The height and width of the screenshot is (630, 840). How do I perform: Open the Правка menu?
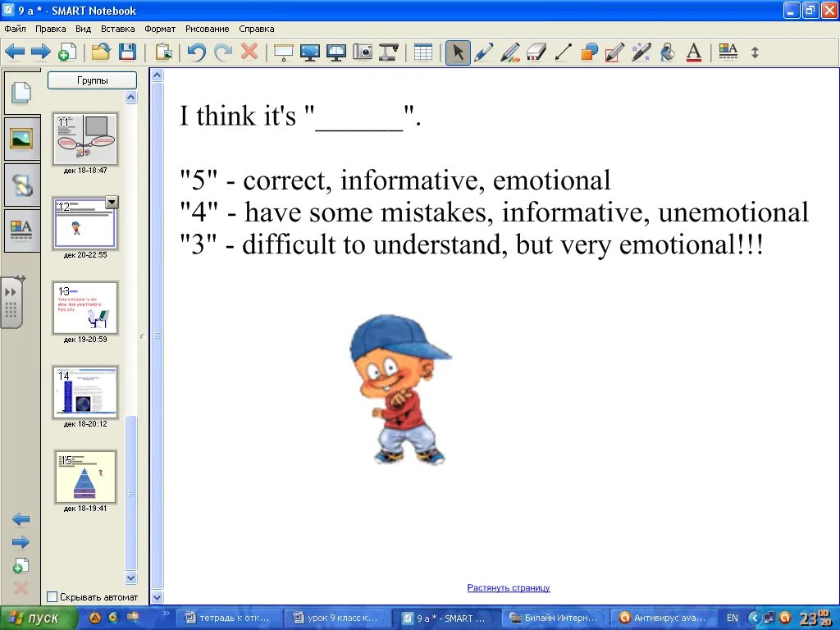point(50,29)
